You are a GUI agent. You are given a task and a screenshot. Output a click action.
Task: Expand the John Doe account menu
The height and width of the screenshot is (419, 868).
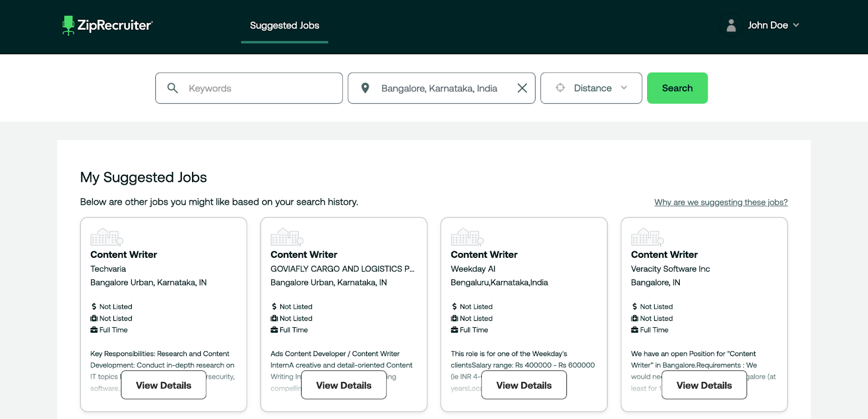coord(796,26)
